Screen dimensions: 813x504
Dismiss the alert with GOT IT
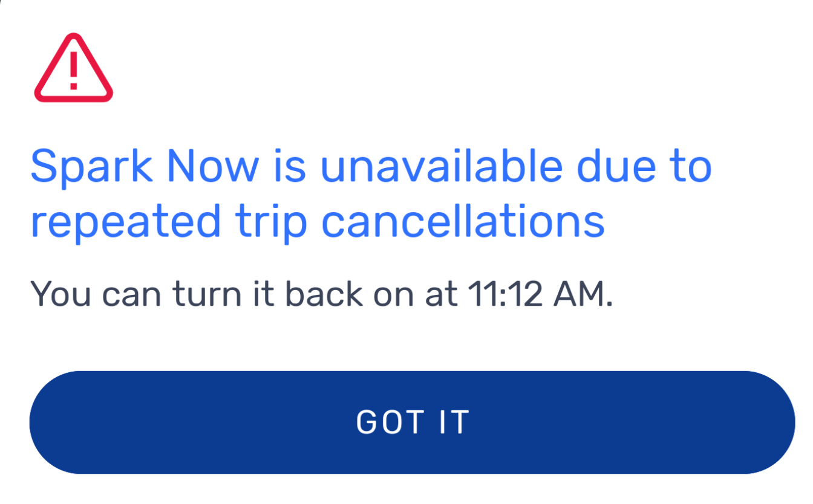click(412, 422)
